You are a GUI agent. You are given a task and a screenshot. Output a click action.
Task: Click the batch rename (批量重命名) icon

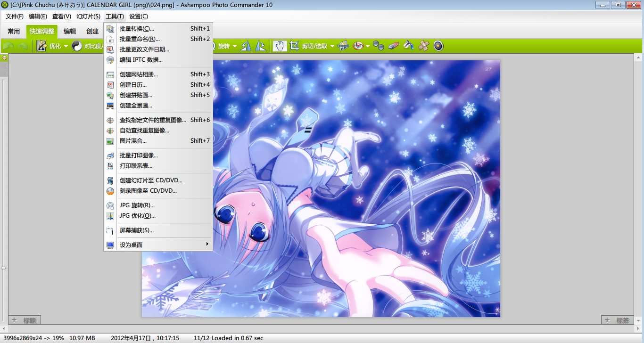[110, 39]
